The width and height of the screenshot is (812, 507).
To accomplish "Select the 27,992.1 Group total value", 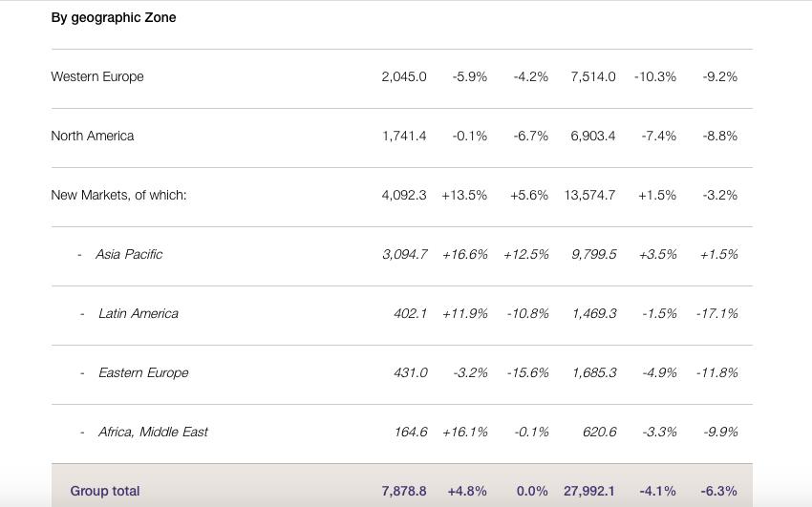I will pyautogui.click(x=589, y=491).
